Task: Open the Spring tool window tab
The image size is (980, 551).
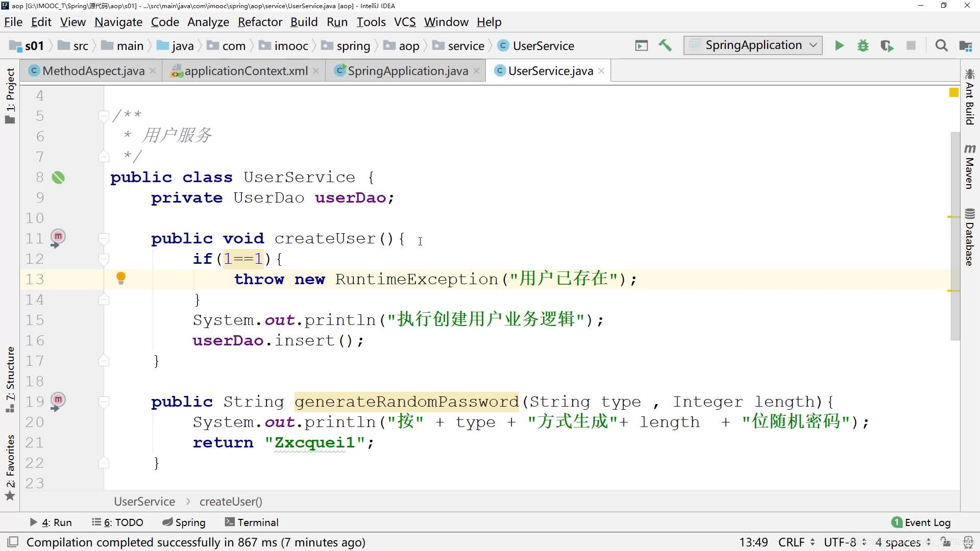Action: [x=184, y=522]
